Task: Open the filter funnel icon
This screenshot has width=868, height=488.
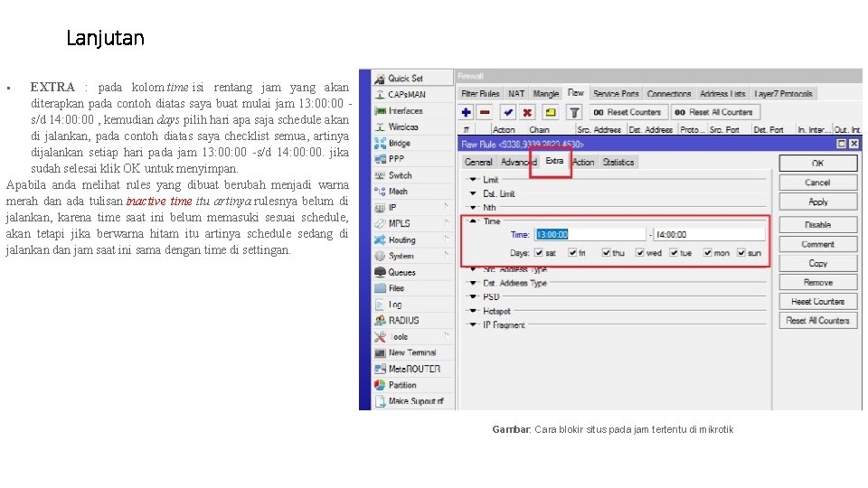Action: [575, 112]
